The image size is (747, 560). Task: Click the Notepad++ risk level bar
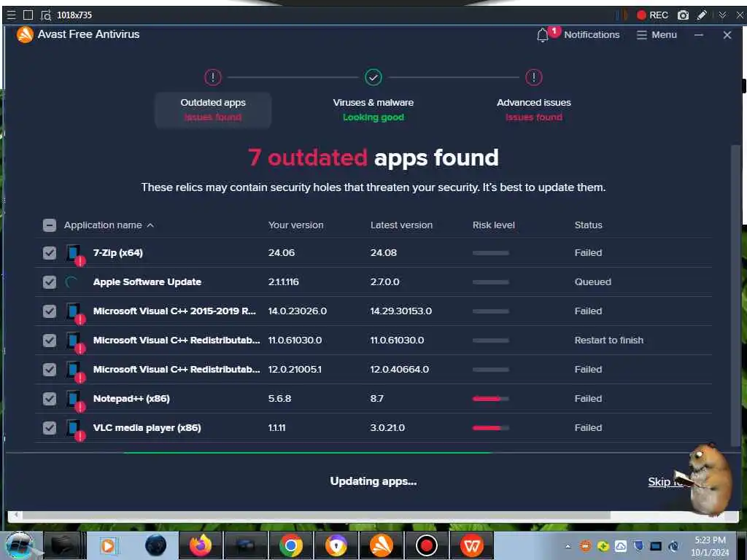coord(491,399)
